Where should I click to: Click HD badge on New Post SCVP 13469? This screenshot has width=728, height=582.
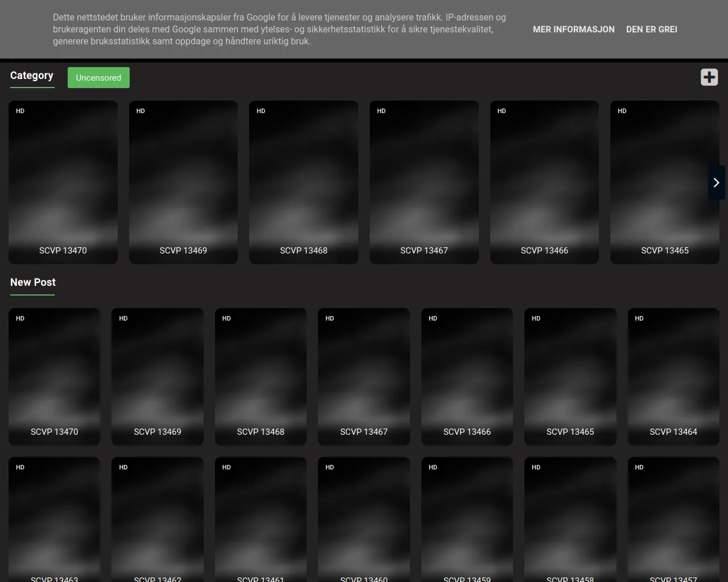pos(123,319)
